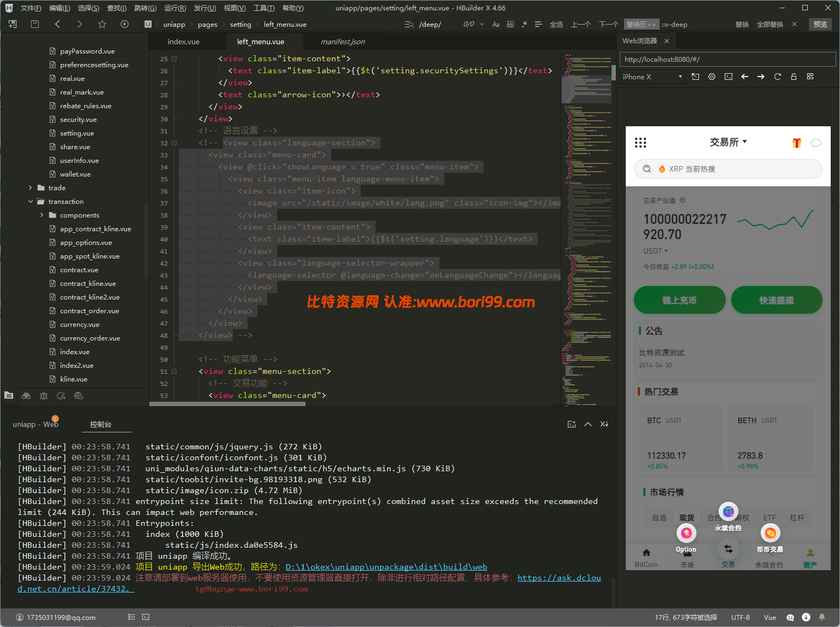Go forward with the toolbar right chevron
The width and height of the screenshot is (840, 627).
tap(80, 24)
